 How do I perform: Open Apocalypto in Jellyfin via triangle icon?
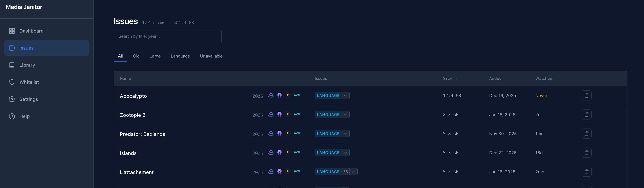click(x=271, y=95)
